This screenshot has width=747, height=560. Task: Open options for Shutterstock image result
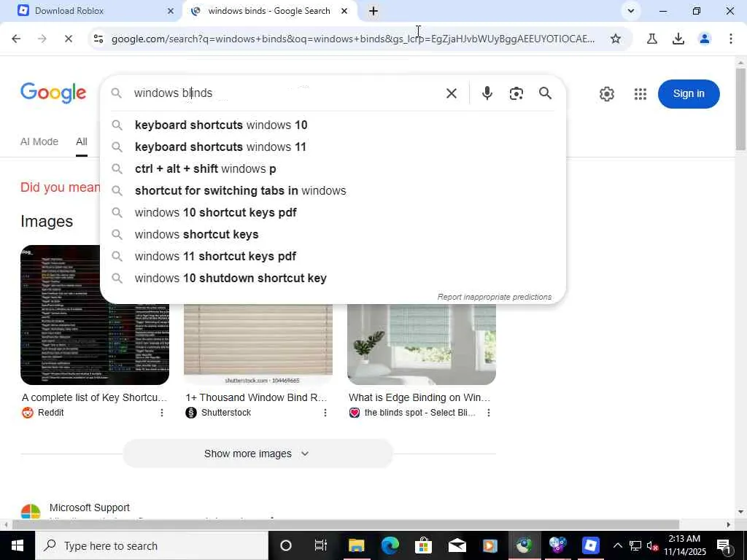(325, 413)
